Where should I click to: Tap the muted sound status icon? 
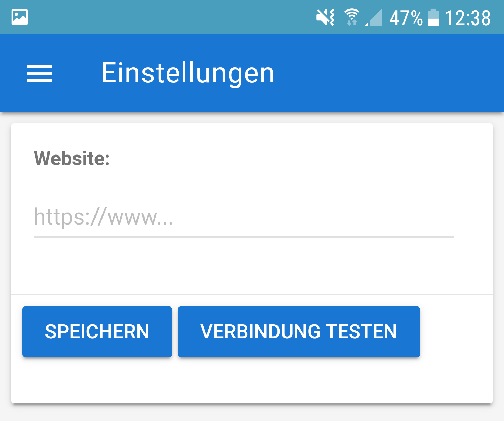325,17
